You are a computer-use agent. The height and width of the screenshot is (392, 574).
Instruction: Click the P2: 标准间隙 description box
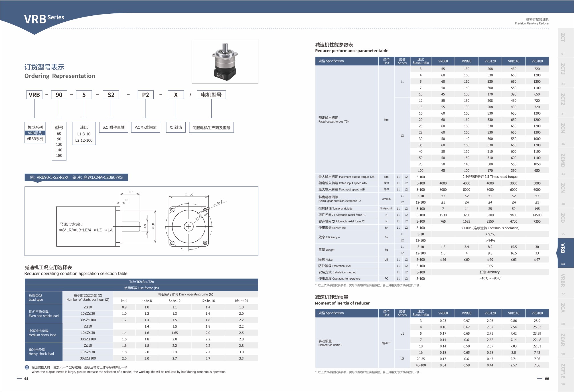point(145,127)
